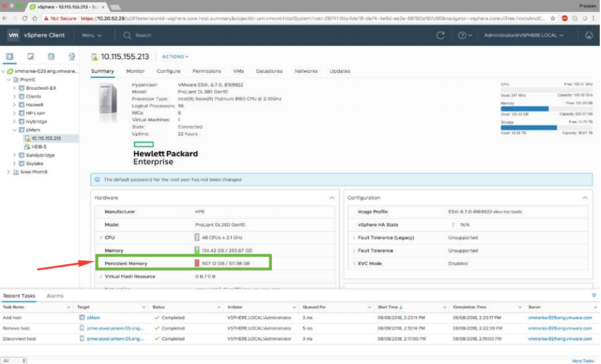Open server link in Add host row
The image size is (601, 364).
coord(560,318)
